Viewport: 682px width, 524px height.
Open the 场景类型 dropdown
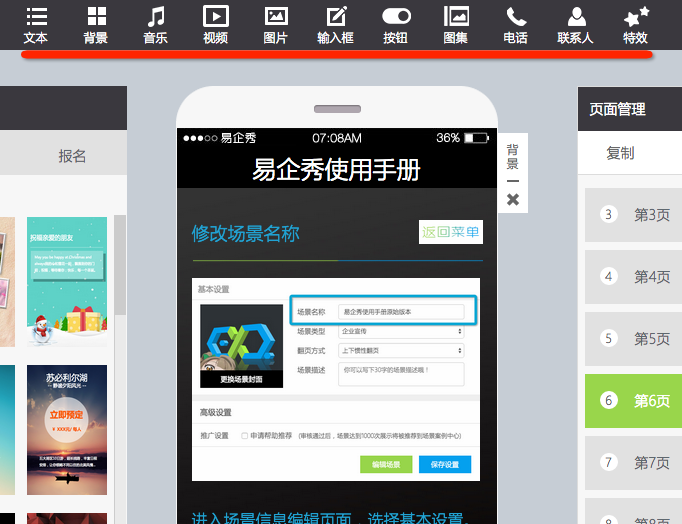click(x=401, y=331)
